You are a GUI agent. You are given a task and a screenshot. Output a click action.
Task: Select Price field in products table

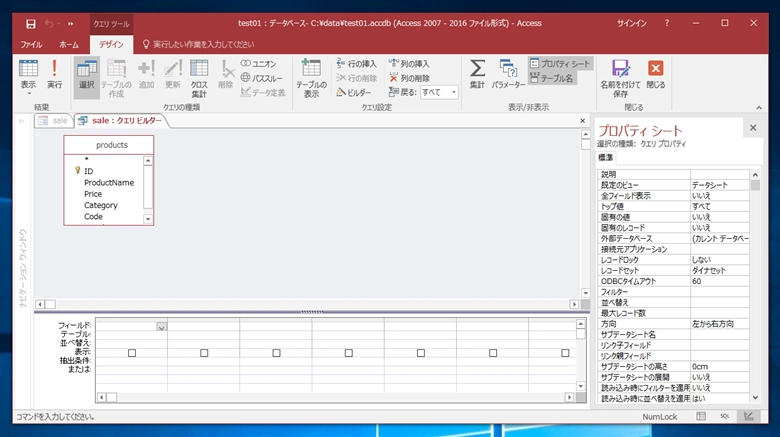point(93,194)
